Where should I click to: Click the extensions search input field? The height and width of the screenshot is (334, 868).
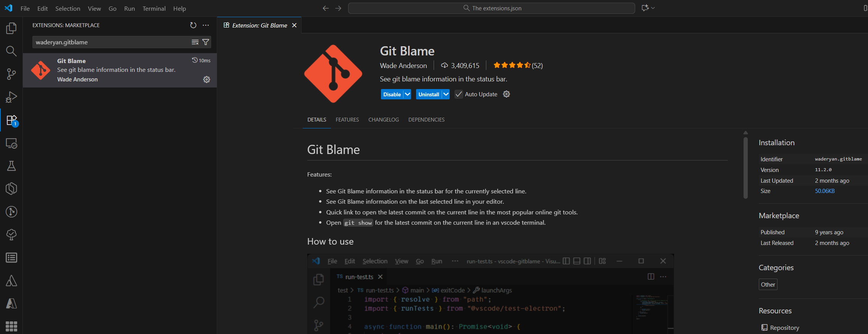pos(113,42)
